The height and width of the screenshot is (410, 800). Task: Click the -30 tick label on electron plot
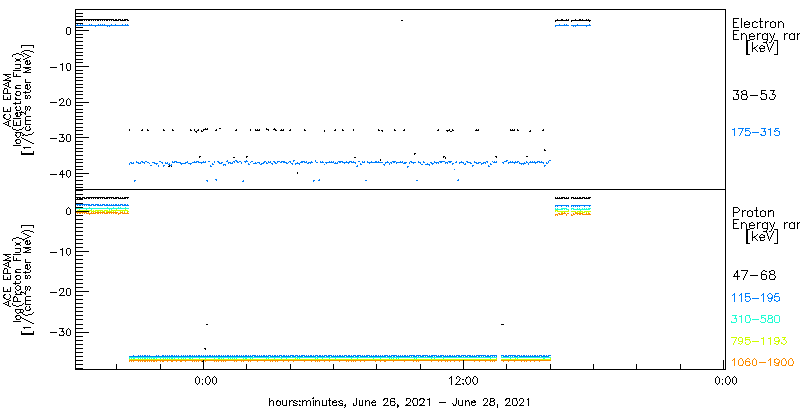[62, 138]
